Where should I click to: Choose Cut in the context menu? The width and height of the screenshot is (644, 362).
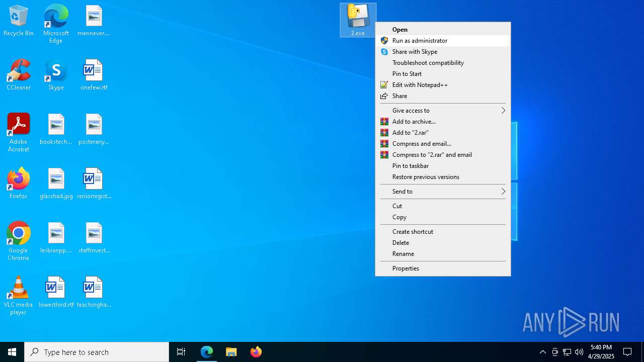[443, 206]
